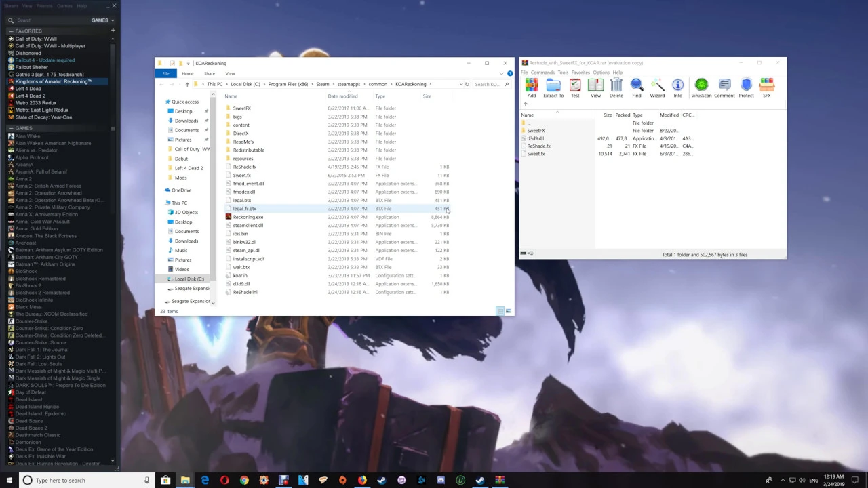868x488 pixels.
Task: Open Explorer Help question mark icon
Action: 510,73
